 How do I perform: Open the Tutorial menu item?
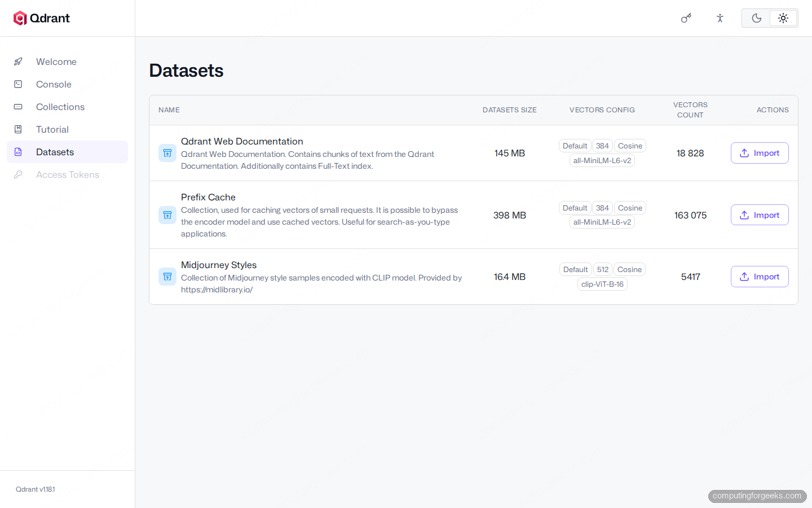click(68, 129)
